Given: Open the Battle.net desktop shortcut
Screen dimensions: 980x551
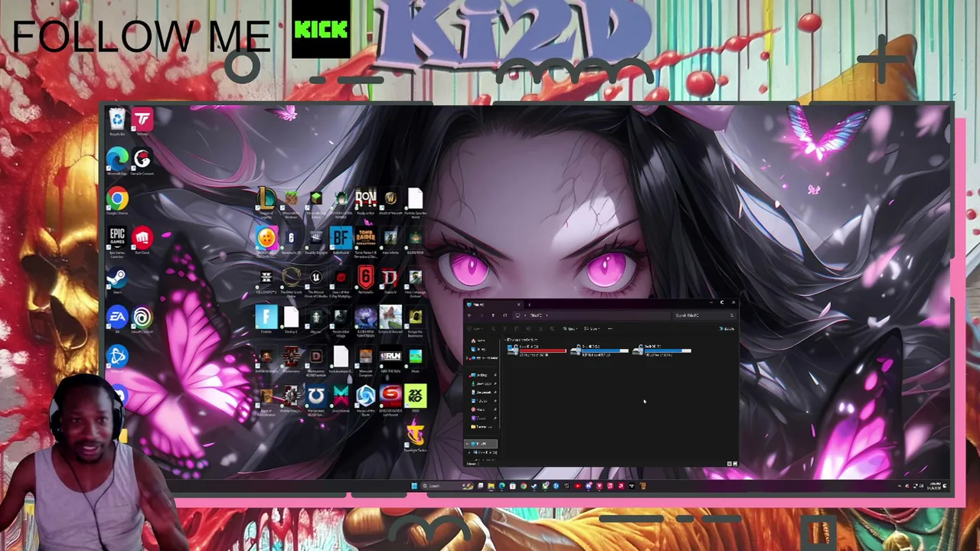Looking at the screenshot, I should 117,359.
